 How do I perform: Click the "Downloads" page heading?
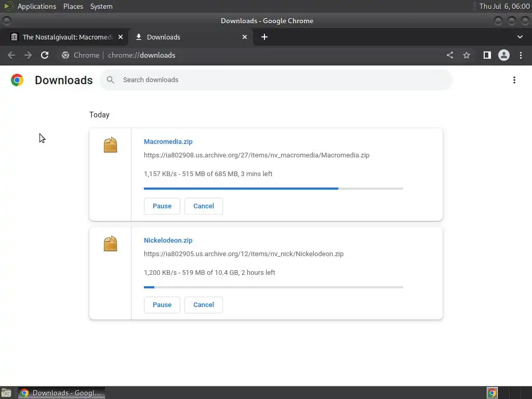[64, 80]
